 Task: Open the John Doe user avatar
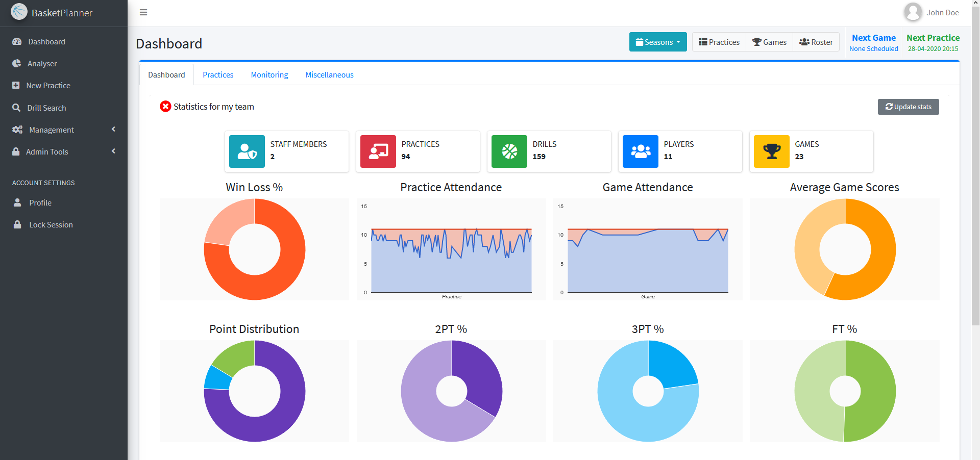(913, 12)
